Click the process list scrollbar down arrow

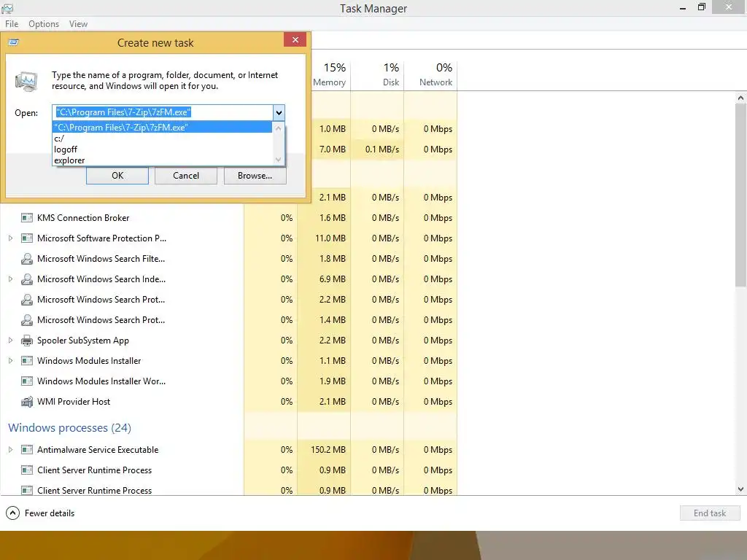click(741, 489)
